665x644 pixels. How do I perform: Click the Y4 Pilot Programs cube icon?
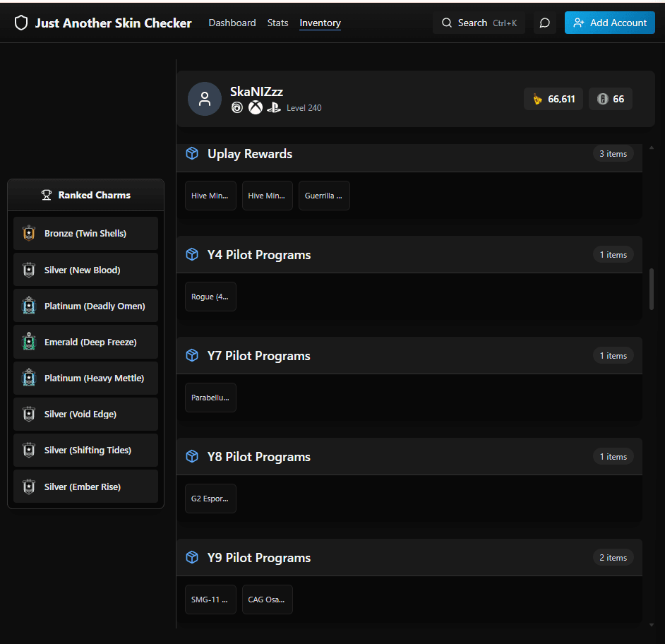tap(192, 254)
